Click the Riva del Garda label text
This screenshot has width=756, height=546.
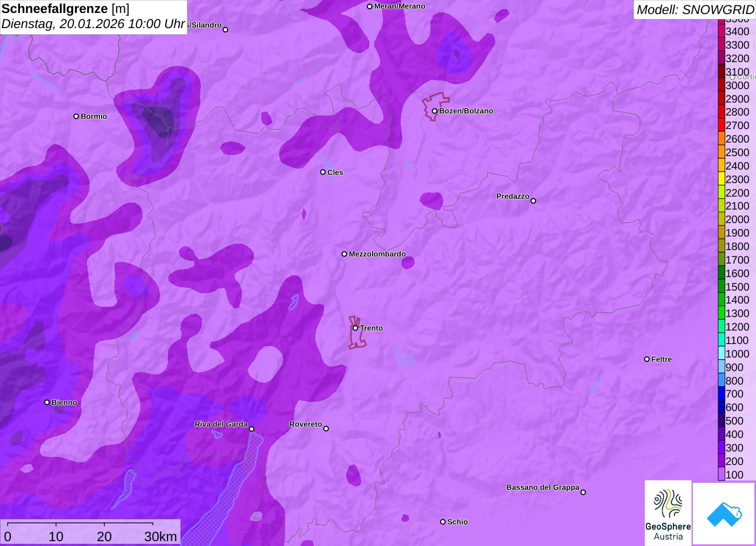pos(221,424)
